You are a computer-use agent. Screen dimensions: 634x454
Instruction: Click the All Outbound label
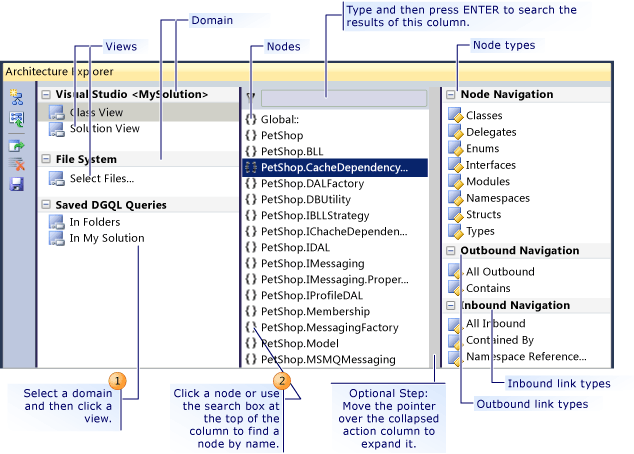pyautogui.click(x=500, y=272)
